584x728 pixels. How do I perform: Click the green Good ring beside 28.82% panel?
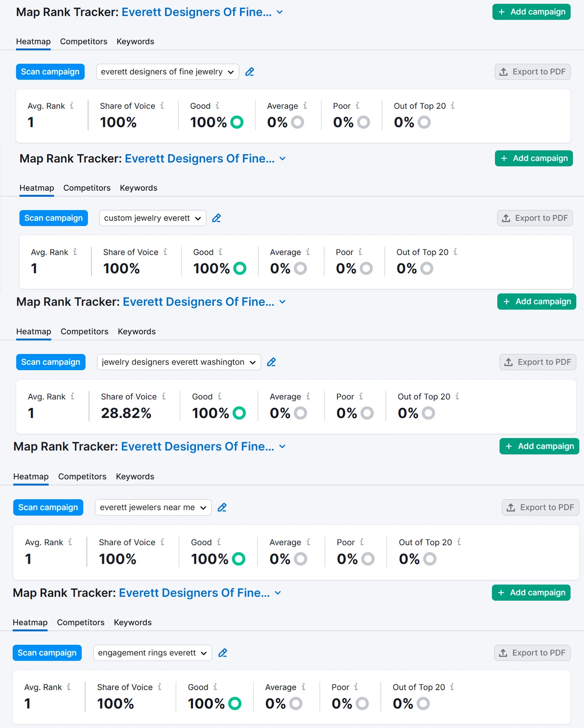[x=239, y=413]
